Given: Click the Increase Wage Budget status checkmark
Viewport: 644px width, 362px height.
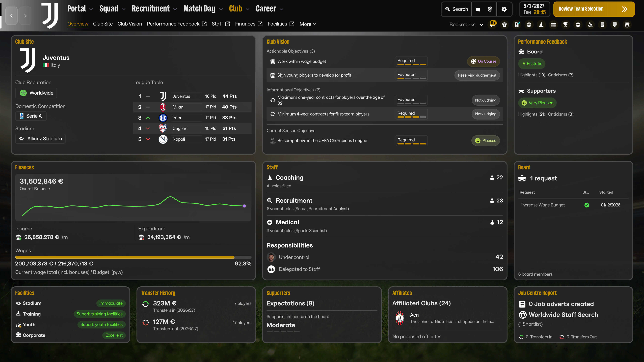Looking at the screenshot, I should (x=587, y=205).
